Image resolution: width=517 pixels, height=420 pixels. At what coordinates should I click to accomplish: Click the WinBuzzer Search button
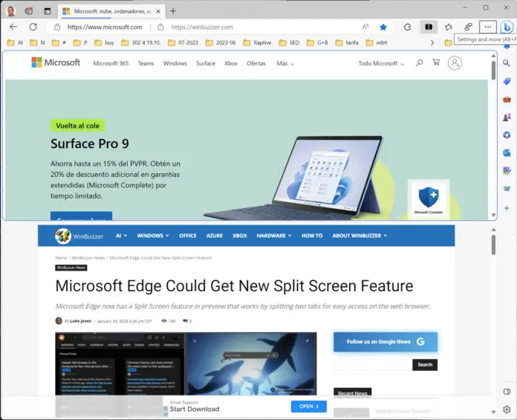coord(425,364)
